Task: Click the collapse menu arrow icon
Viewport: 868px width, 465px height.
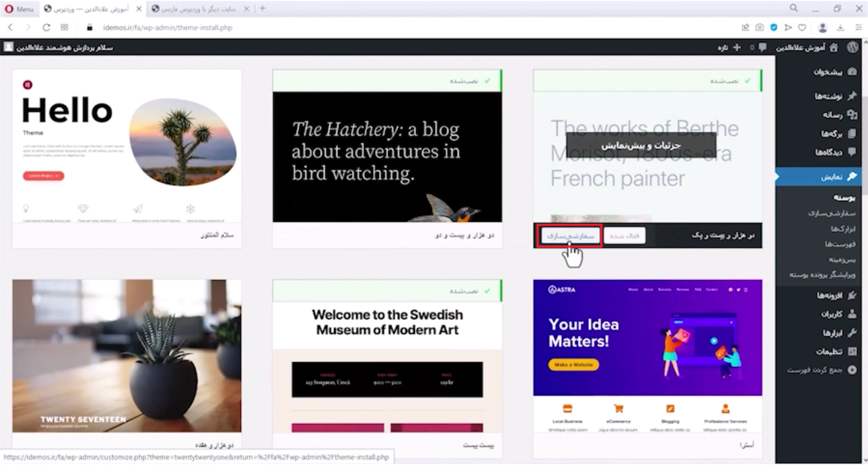Action: coord(852,370)
